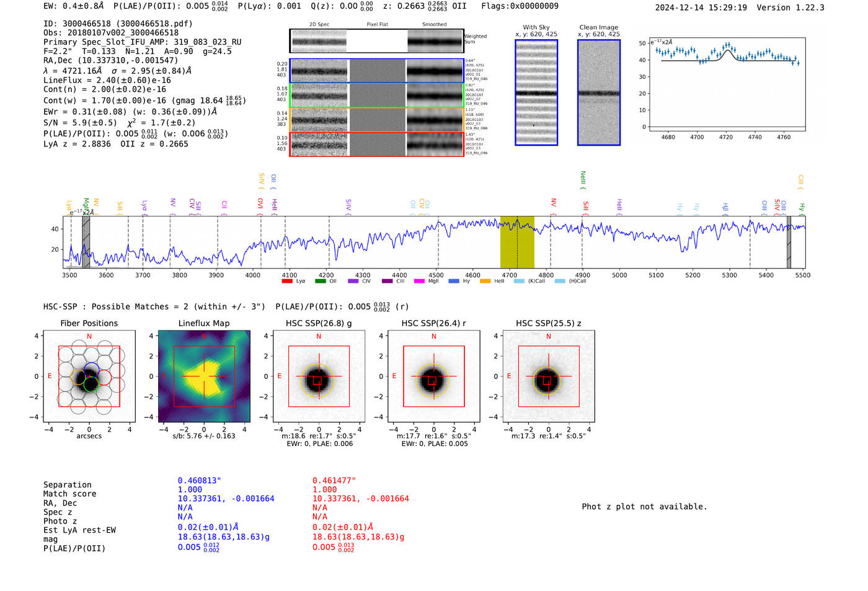The image size is (868, 591).
Task: Select the Phot z plot not available message
Action: pyautogui.click(x=644, y=507)
